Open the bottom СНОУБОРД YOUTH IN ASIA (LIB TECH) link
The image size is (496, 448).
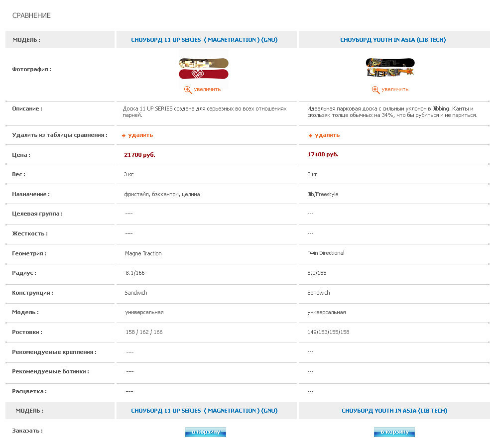[394, 411]
